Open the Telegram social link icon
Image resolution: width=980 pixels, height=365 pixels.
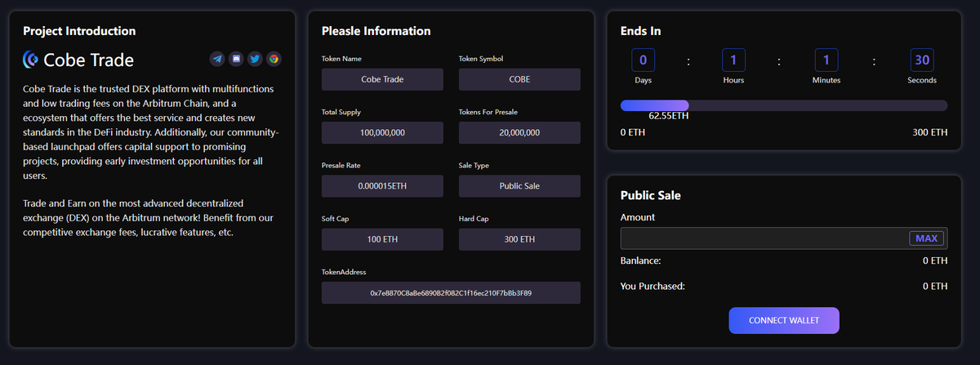217,59
